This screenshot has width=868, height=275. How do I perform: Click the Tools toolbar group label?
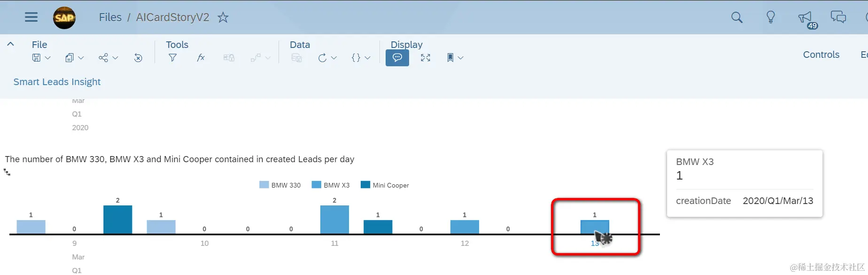[177, 45]
